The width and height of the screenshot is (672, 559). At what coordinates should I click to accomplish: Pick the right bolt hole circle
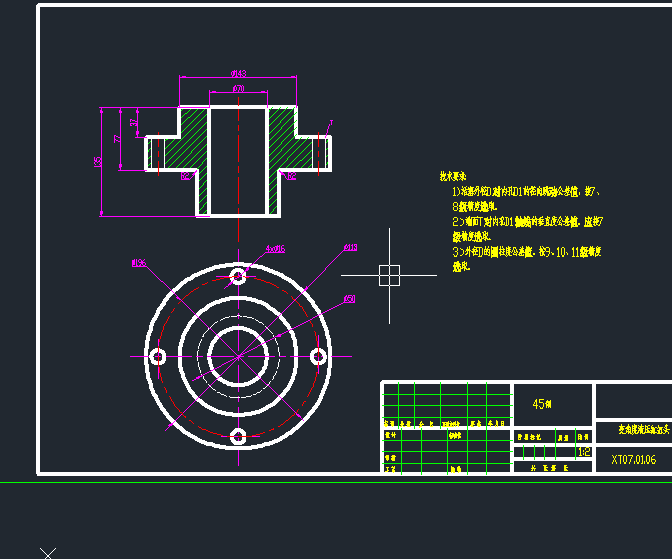pos(318,356)
